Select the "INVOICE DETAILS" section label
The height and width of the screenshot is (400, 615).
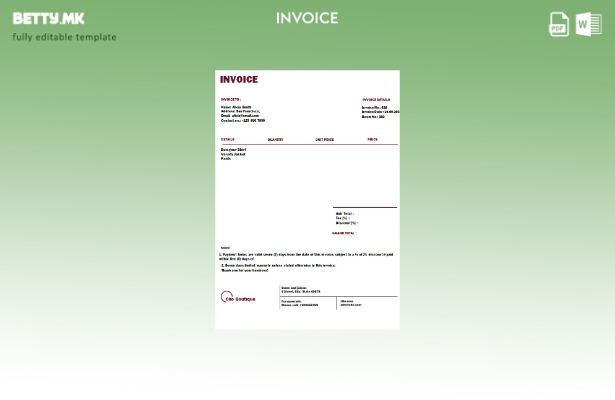tap(376, 100)
